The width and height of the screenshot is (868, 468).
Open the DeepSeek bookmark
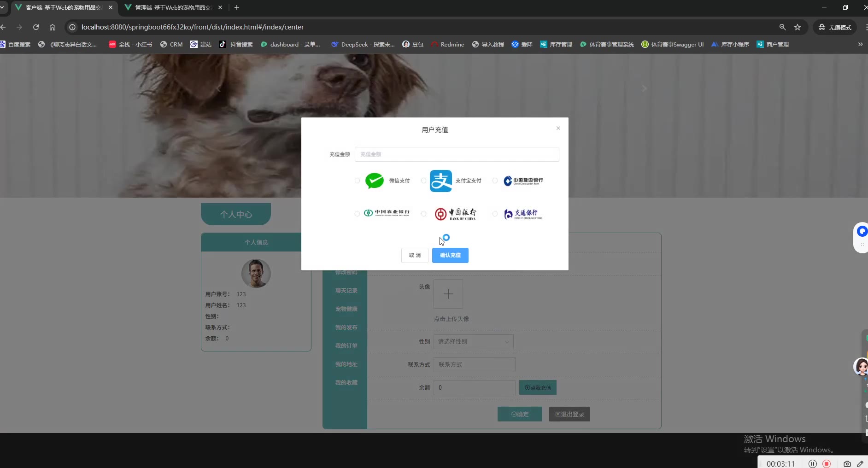point(363,44)
